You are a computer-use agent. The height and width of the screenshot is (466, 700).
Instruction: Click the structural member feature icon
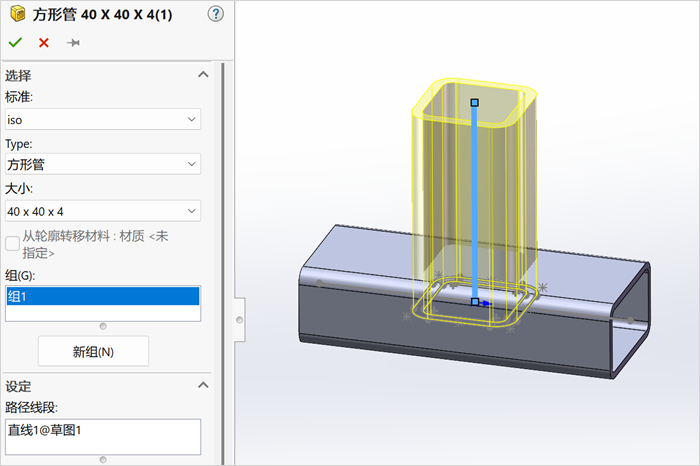17,14
